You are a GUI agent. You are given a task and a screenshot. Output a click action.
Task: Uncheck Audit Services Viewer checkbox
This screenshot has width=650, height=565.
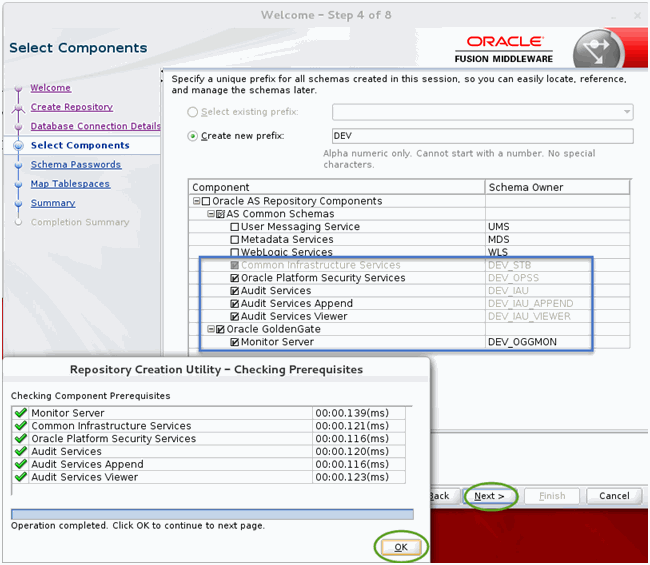pos(235,317)
